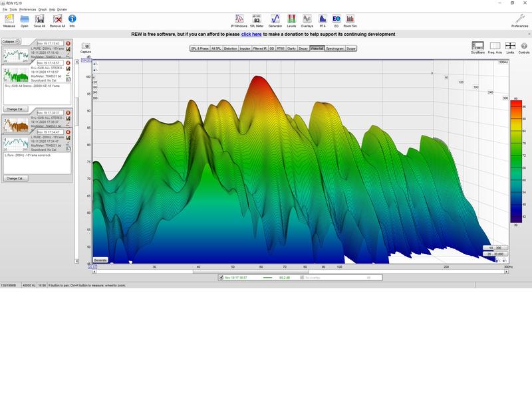Image resolution: width=532 pixels, height=394 pixels.
Task: Click the Measure icon in the toolbar
Action: pos(9,20)
